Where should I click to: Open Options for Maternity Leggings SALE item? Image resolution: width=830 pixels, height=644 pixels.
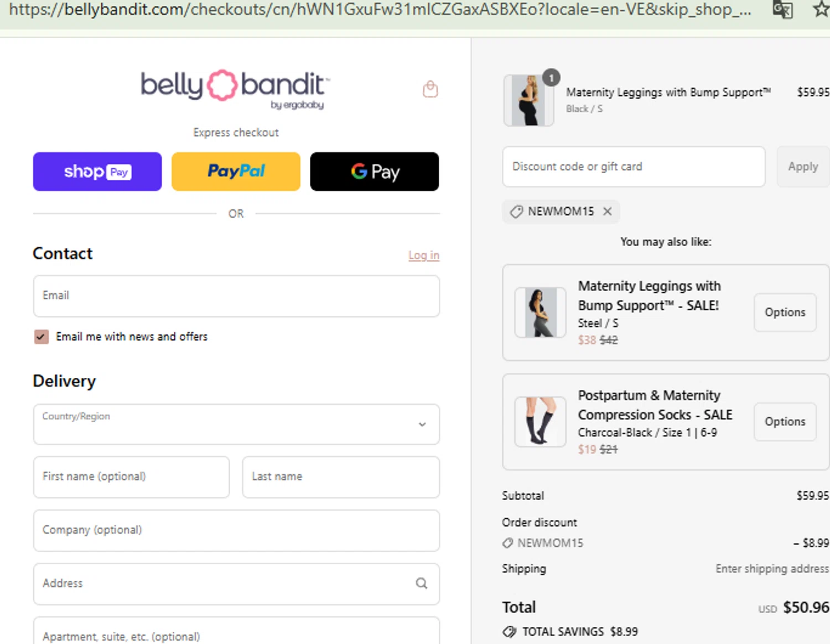(785, 313)
